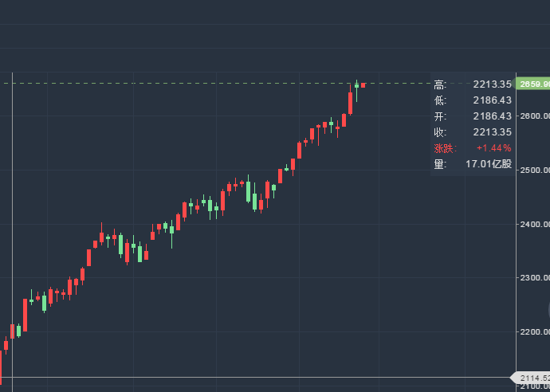The width and height of the screenshot is (550, 392).
Task: Click the 2600.00 price axis label
Action: coord(535,116)
